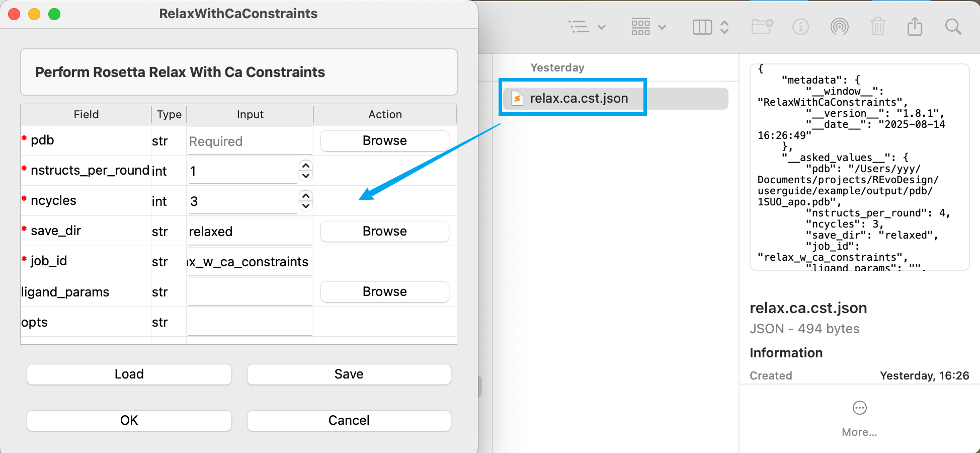Screen dimensions: 980x453
Task: Click the ncycles value field
Action: pos(242,201)
